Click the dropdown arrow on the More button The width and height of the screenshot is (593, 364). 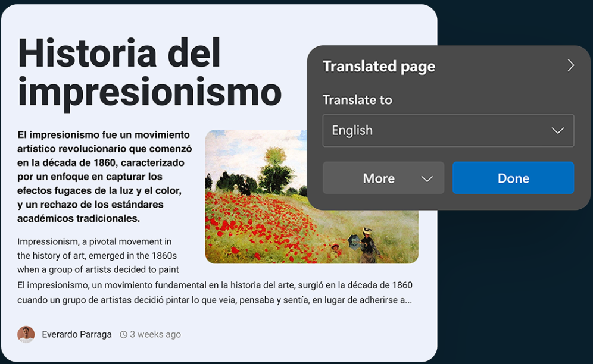[x=427, y=178]
